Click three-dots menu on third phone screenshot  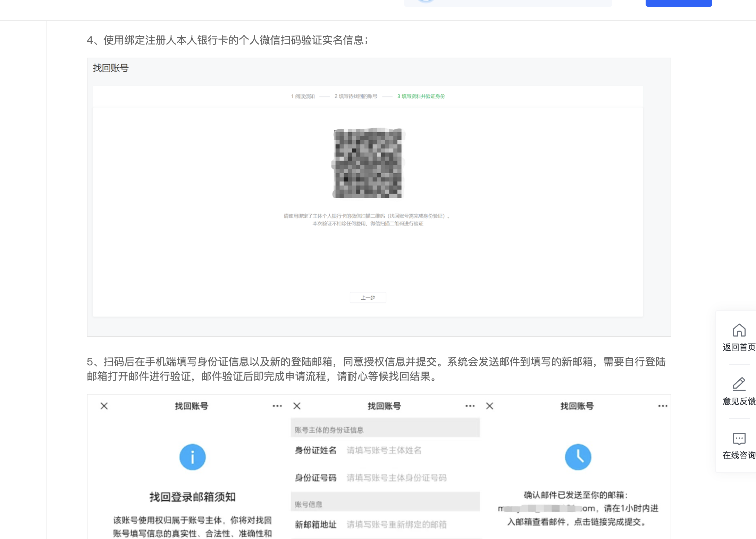662,406
